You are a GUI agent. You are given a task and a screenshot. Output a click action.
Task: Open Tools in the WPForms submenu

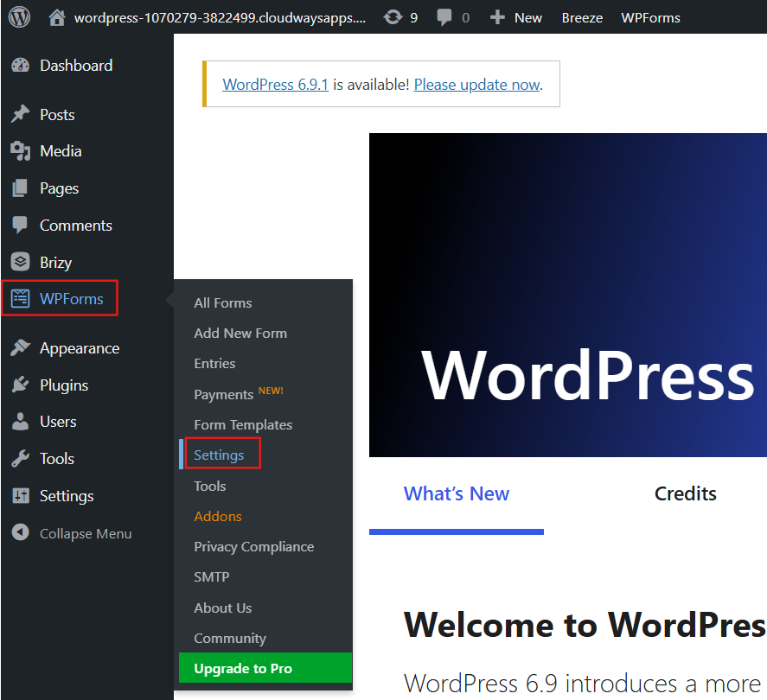tap(210, 486)
